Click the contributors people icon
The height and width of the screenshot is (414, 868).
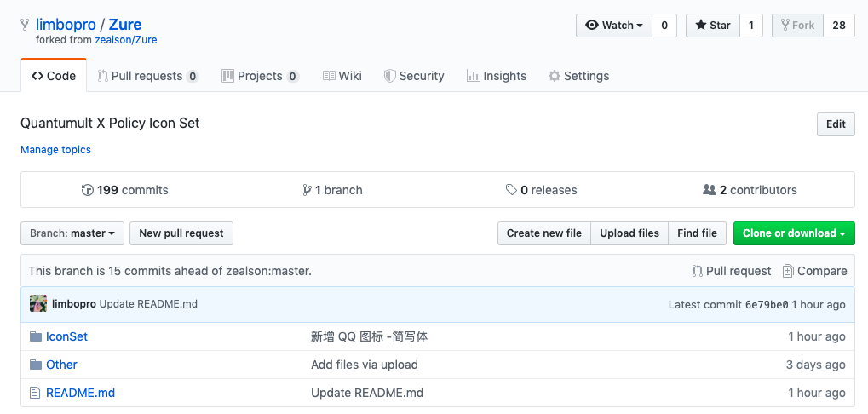coord(709,191)
